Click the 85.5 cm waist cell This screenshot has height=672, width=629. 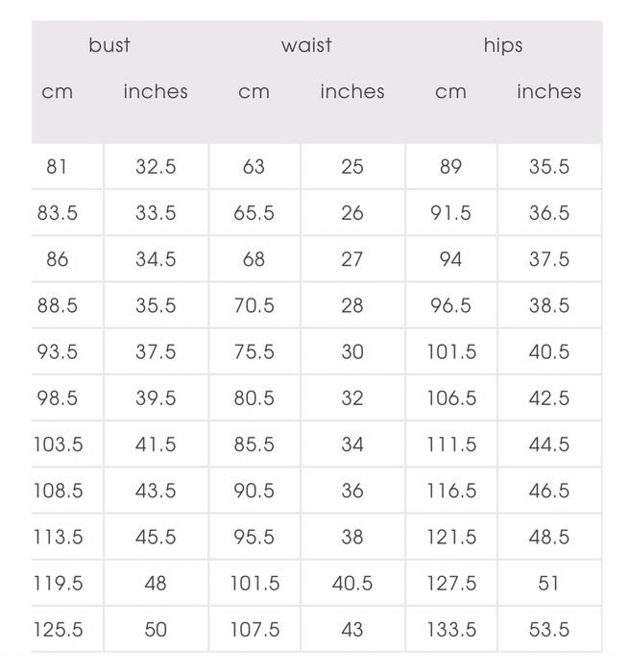click(254, 444)
